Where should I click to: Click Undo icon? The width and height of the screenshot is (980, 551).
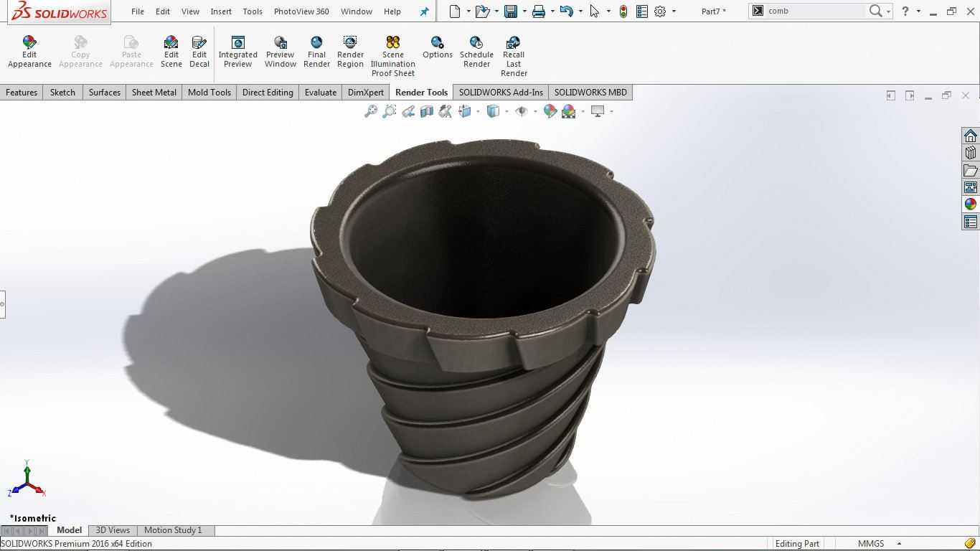point(566,11)
